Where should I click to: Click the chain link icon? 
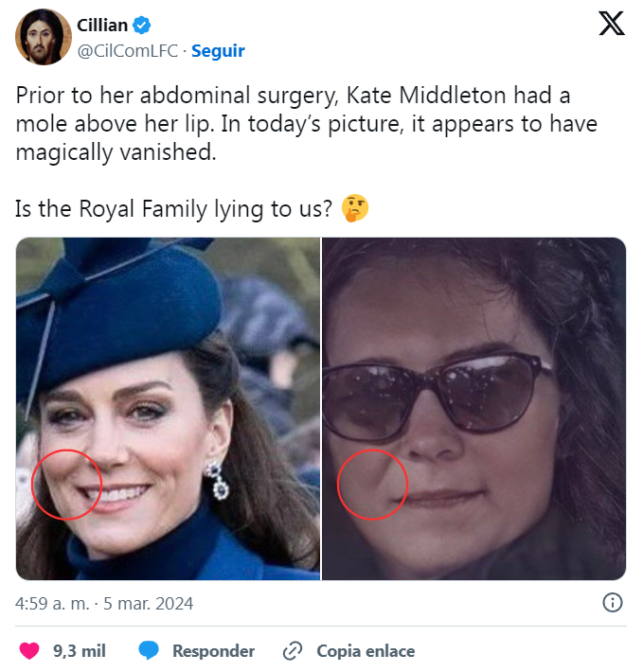(293, 651)
